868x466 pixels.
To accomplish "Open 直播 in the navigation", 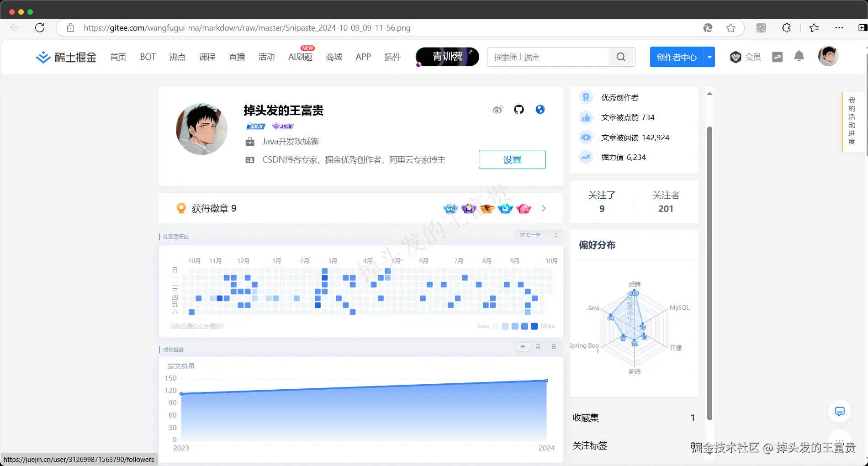I will coord(237,57).
